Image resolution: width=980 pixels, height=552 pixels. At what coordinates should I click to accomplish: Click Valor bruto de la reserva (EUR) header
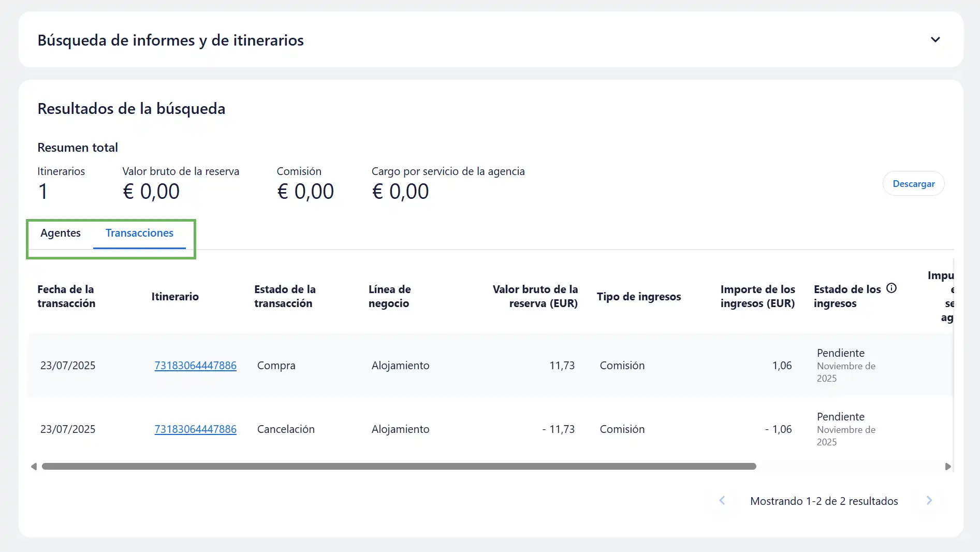coord(535,296)
